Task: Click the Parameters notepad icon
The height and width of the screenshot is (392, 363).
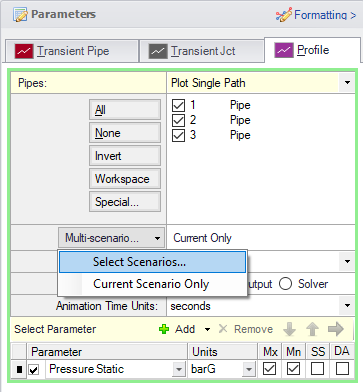Action: tap(20, 14)
